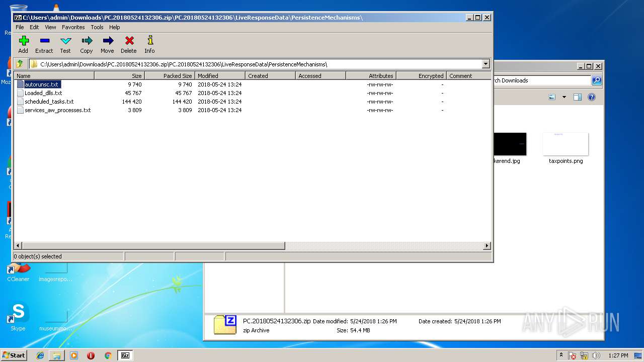Select the scheduled_tasks.txt file

[49, 102]
